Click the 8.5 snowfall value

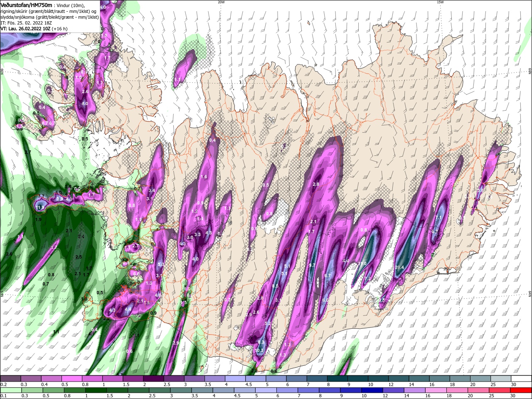click(x=275, y=286)
